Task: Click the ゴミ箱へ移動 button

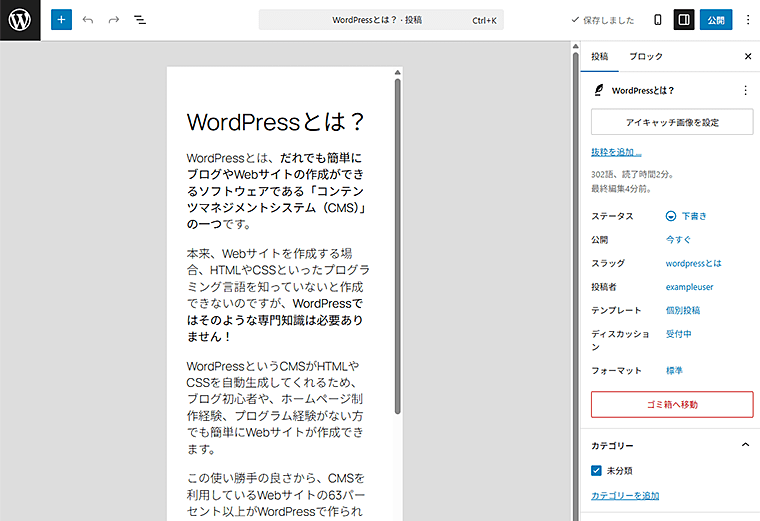Action: click(672, 404)
